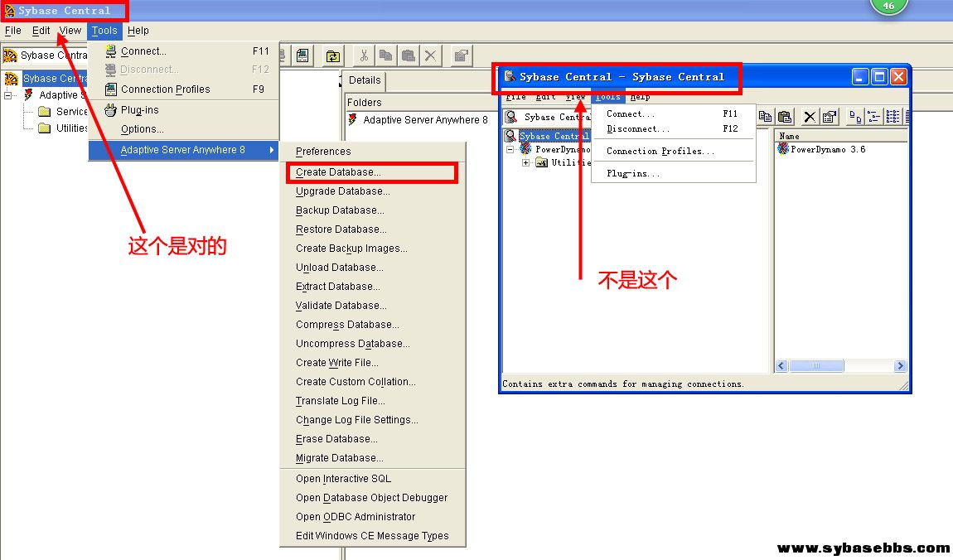The height and width of the screenshot is (560, 953).
Task: Click the Services folder icon in the tree
Action: pos(45,112)
